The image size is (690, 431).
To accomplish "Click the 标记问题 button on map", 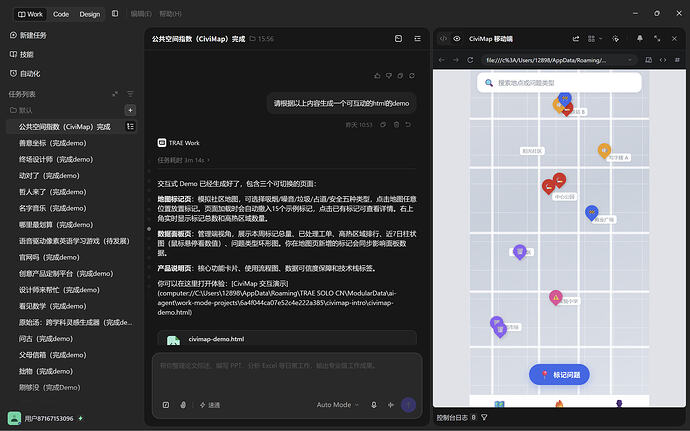I will click(559, 375).
